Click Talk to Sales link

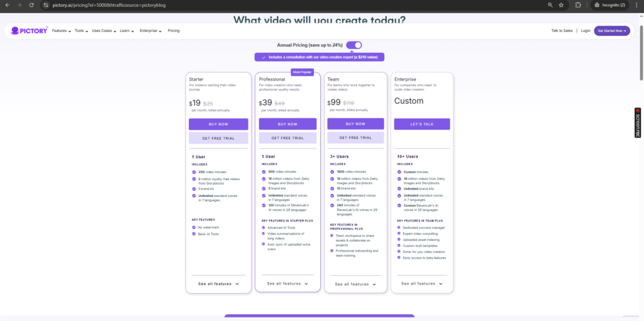pyautogui.click(x=562, y=31)
